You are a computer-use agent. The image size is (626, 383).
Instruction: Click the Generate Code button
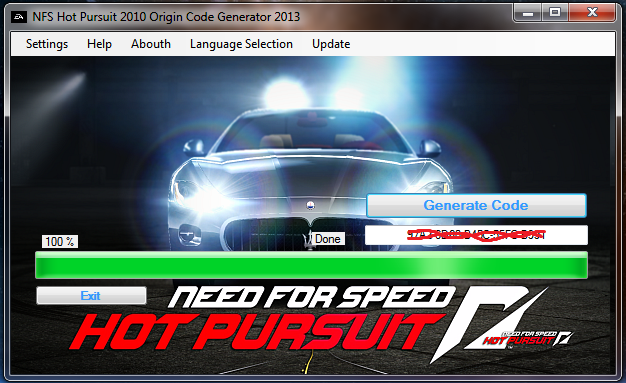pyautogui.click(x=476, y=205)
